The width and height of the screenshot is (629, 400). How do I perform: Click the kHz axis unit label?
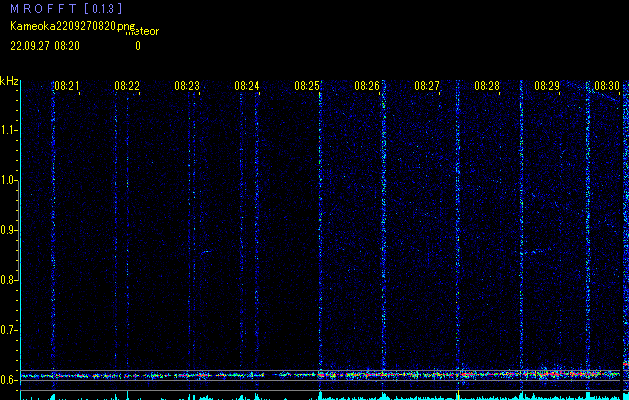[9, 81]
